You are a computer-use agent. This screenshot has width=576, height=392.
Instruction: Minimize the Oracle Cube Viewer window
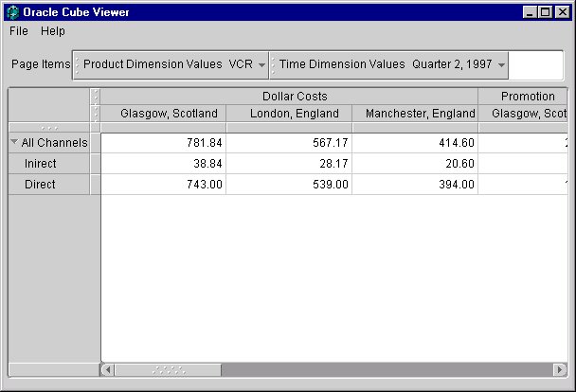530,12
